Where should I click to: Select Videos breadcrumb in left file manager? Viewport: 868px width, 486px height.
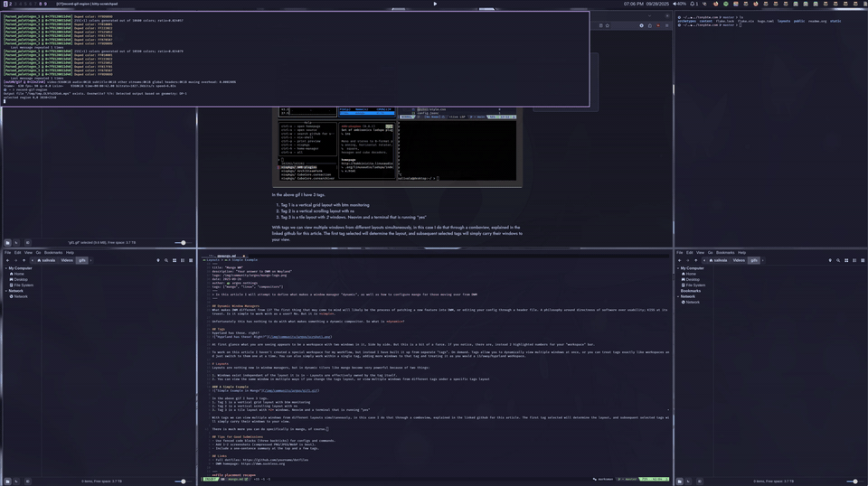tap(67, 260)
